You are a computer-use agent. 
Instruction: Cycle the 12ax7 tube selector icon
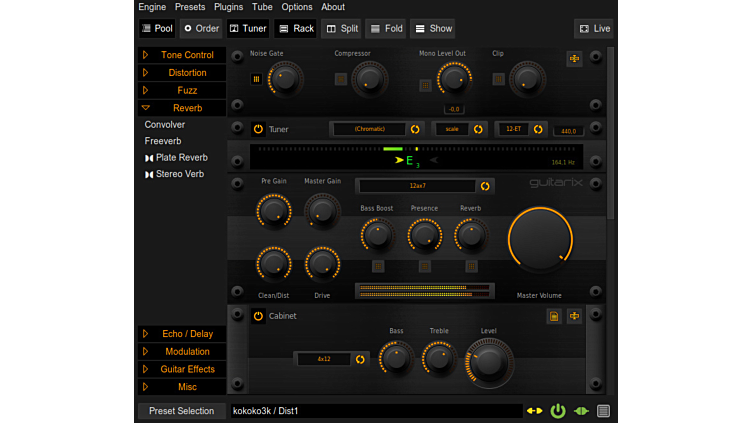(x=485, y=186)
